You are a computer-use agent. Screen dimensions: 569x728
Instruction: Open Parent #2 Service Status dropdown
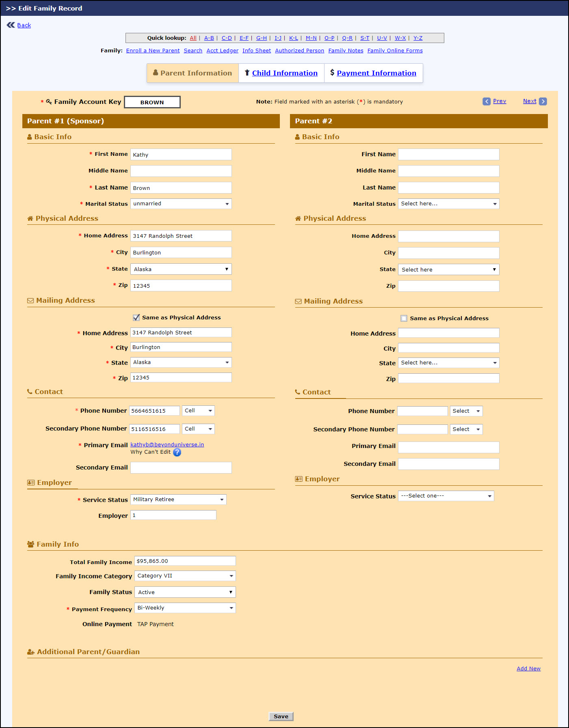tap(446, 496)
